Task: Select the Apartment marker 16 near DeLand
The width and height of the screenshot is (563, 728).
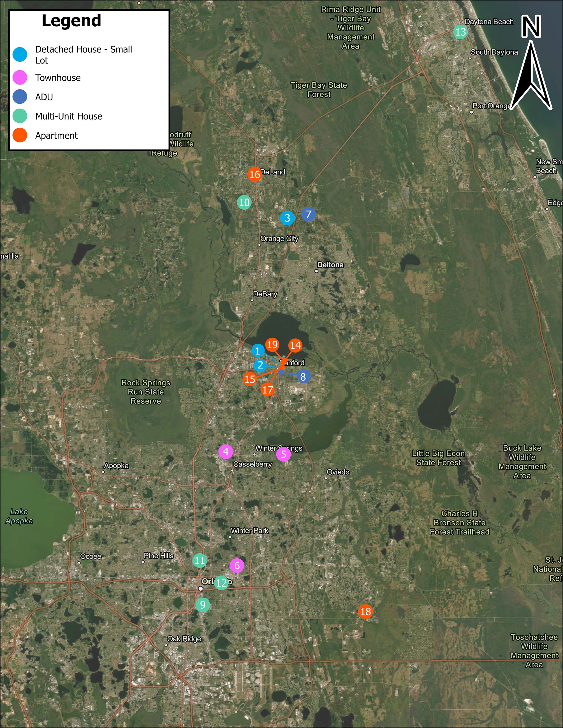Action: [254, 175]
